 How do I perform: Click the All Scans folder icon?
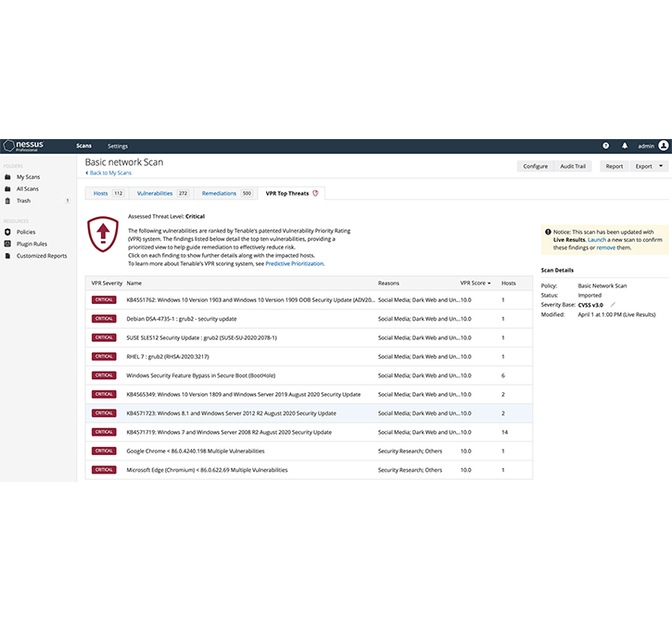pyautogui.click(x=7, y=189)
